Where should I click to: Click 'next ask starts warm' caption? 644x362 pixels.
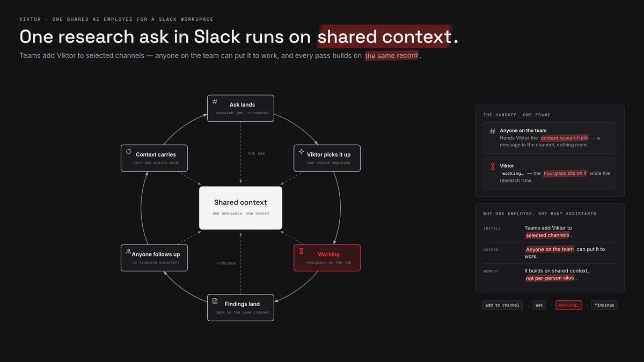pos(156,162)
